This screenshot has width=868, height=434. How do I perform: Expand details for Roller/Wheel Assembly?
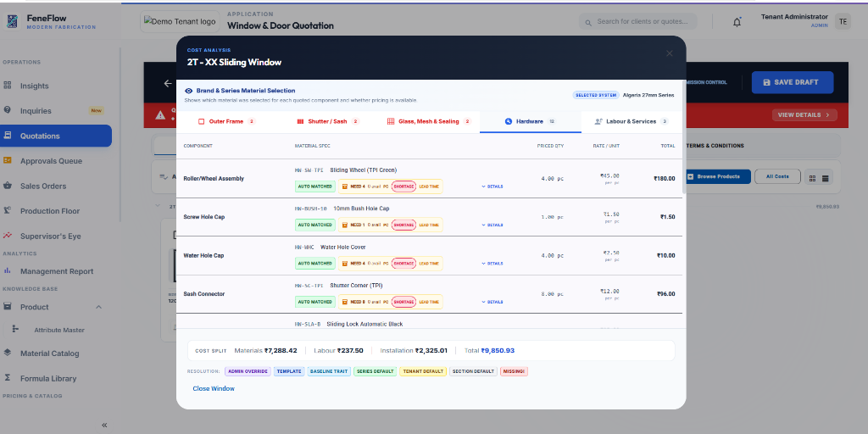(x=492, y=186)
